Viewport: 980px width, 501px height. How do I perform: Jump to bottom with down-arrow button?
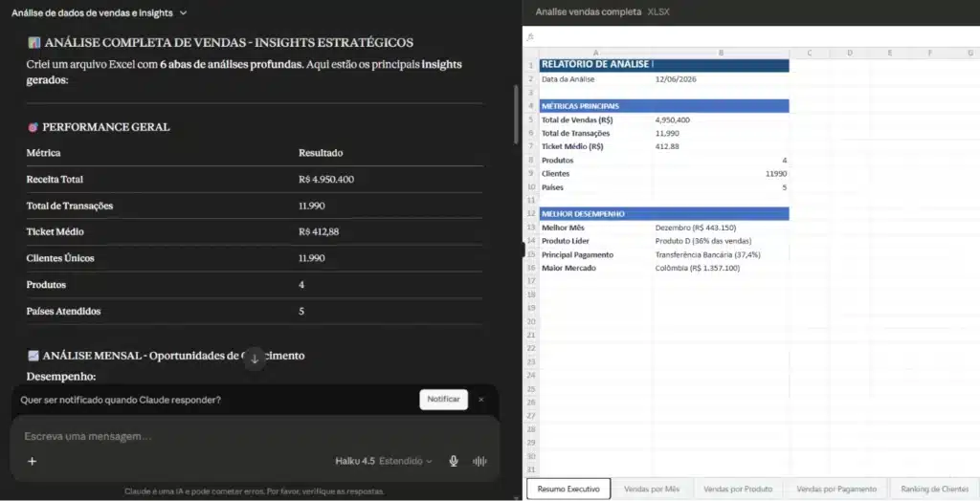coord(255,359)
